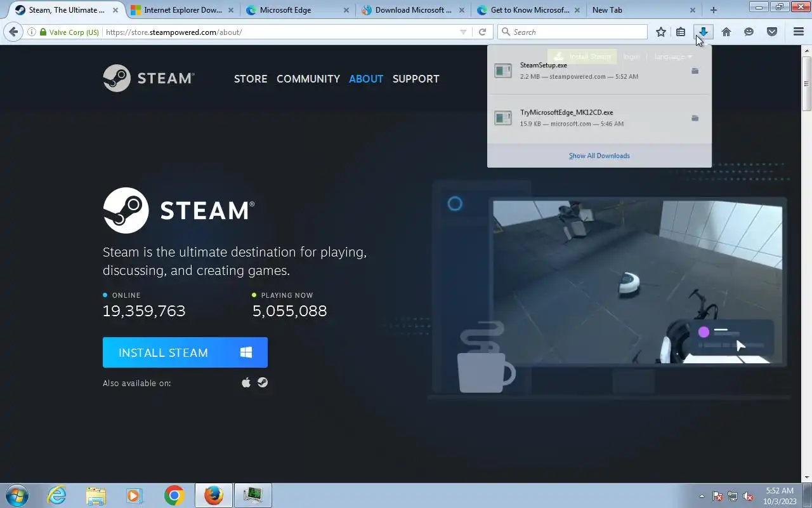This screenshot has height=508, width=812.
Task: Click the Apple macOS availability icon
Action: [x=246, y=382]
